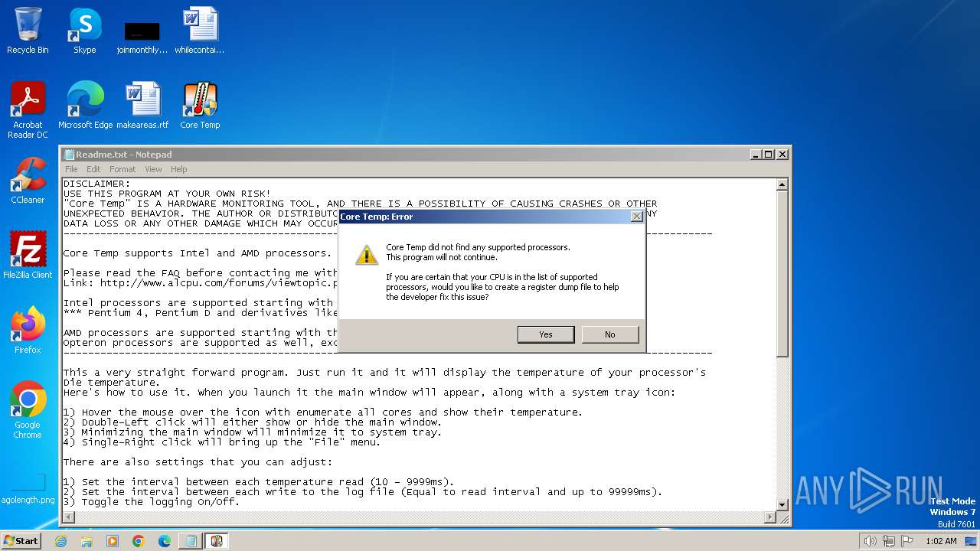
Task: Select the Acrobat Reader DC desktop icon
Action: coord(28,110)
